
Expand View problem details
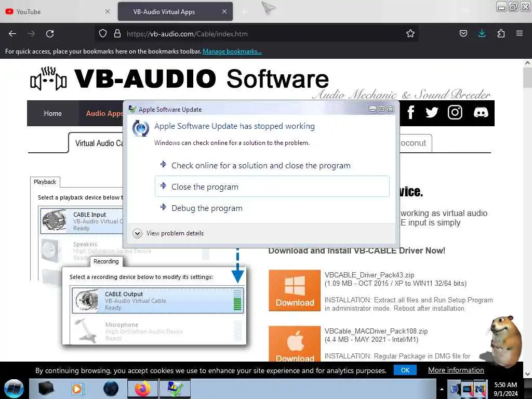pos(169,233)
